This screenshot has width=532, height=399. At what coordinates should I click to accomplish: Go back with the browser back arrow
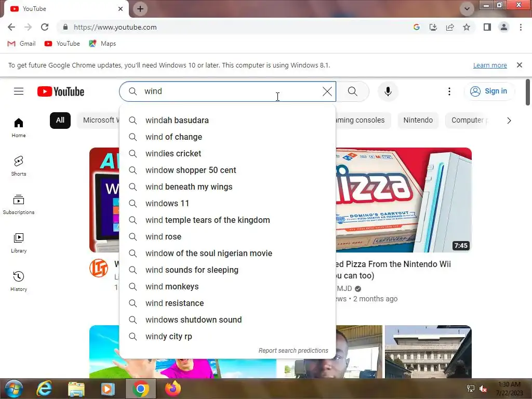(11, 27)
